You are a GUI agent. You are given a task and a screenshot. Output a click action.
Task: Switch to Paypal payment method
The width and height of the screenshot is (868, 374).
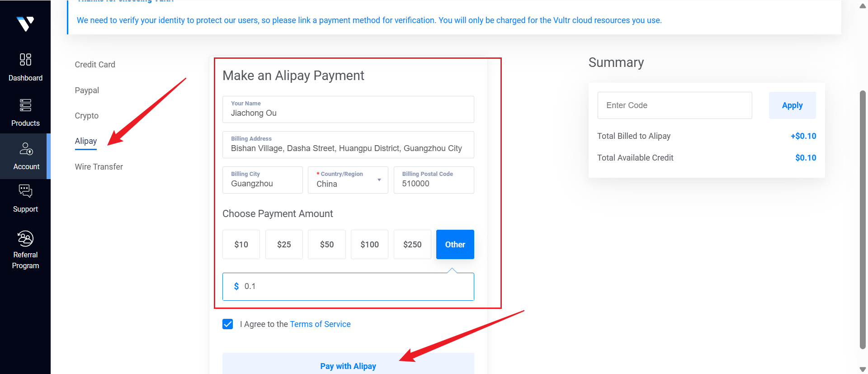87,90
